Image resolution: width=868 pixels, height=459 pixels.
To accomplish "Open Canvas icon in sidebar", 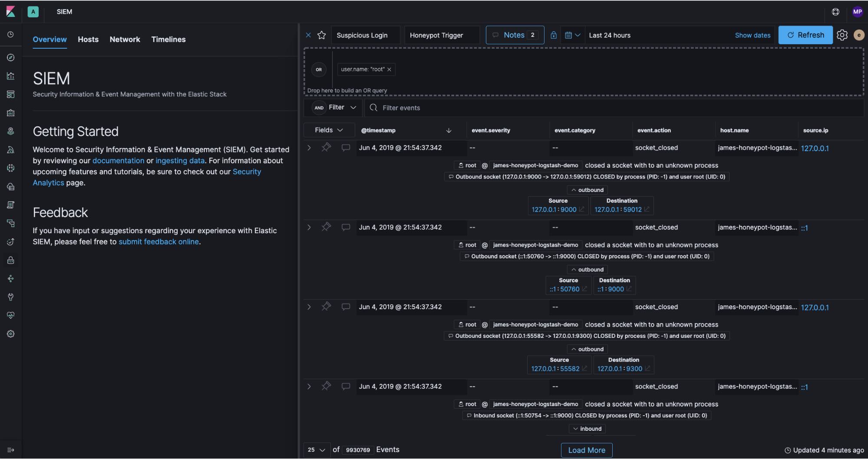I will [11, 113].
